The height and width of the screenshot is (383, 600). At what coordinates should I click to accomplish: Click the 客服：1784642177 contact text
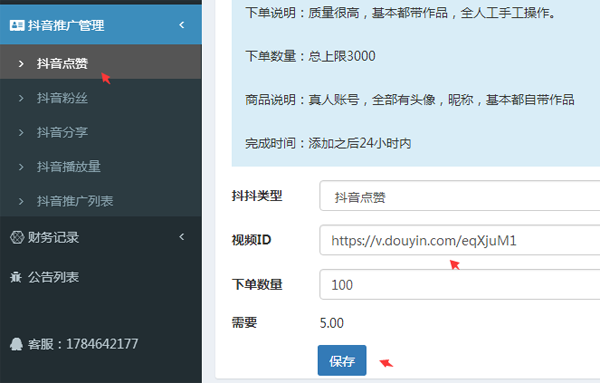coord(83,344)
